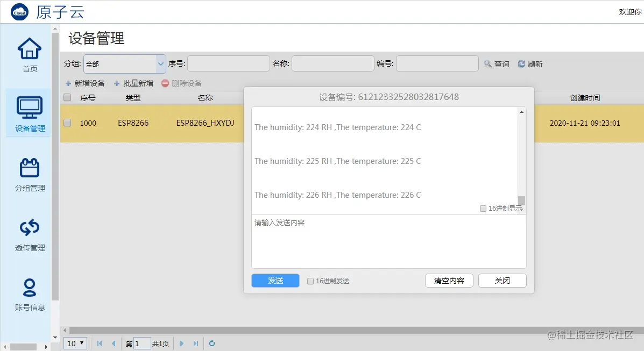This screenshot has width=644, height=351.
Task: Click 序号 column header
Action: pos(88,98)
